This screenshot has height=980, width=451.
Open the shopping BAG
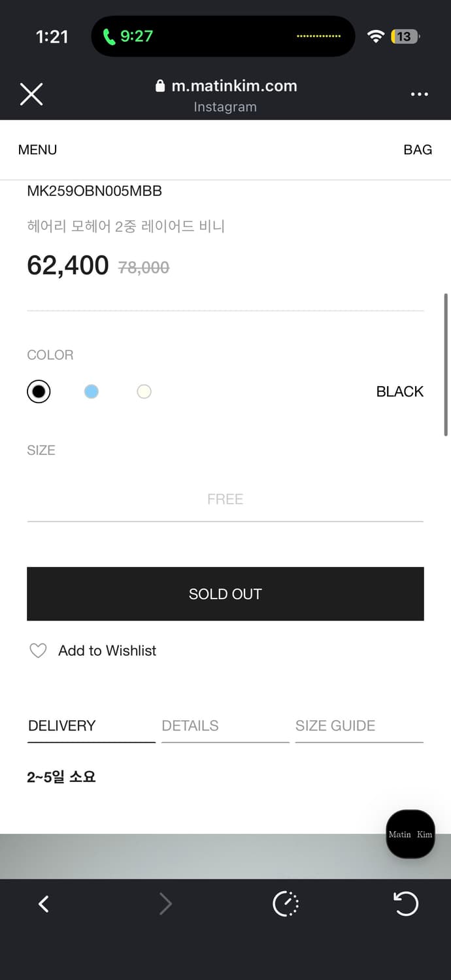tap(418, 150)
